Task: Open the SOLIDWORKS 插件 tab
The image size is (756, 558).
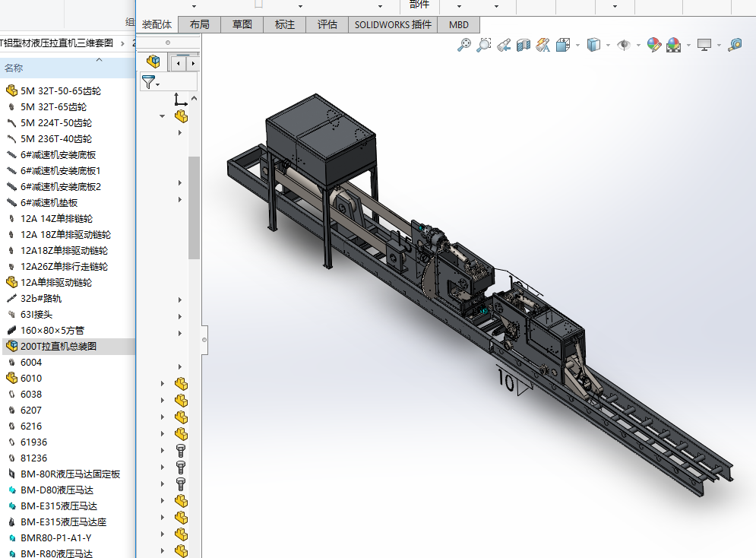Action: (393, 24)
